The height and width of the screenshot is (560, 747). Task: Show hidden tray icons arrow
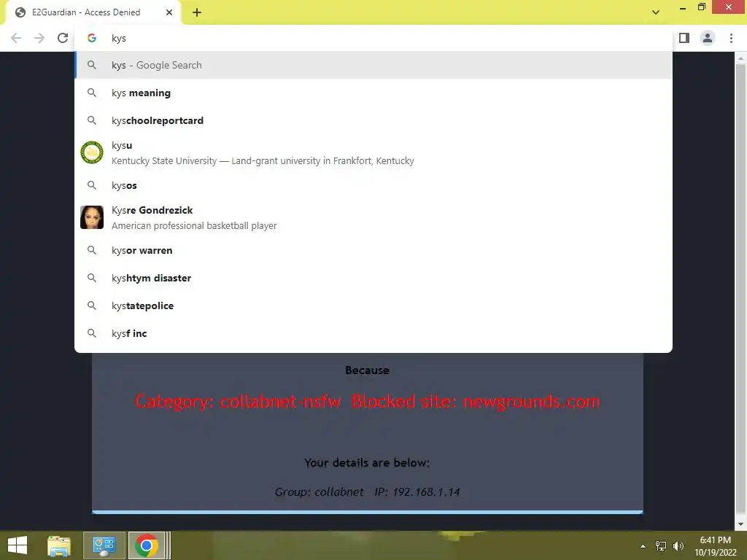point(643,546)
